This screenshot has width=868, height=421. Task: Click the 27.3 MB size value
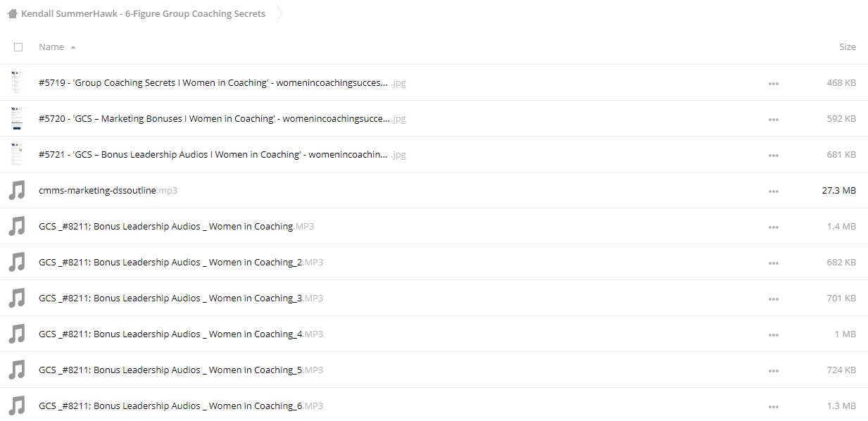pos(839,191)
